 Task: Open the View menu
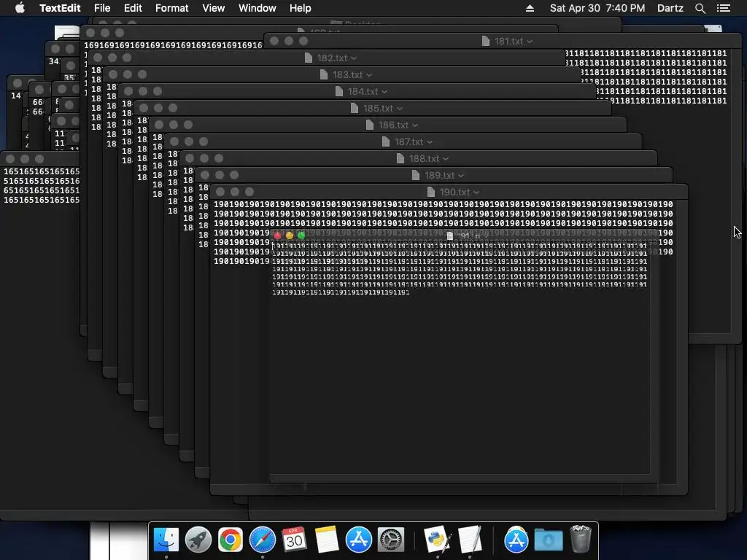click(x=214, y=8)
